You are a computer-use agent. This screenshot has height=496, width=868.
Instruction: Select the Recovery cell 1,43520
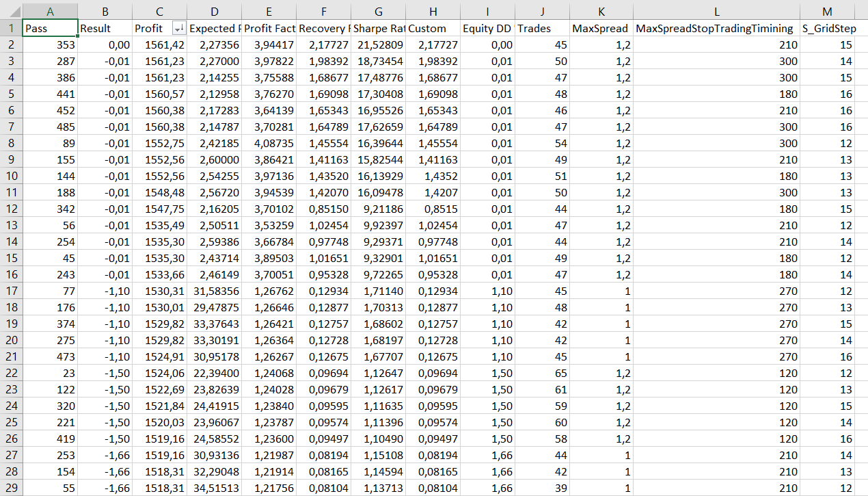(323, 176)
